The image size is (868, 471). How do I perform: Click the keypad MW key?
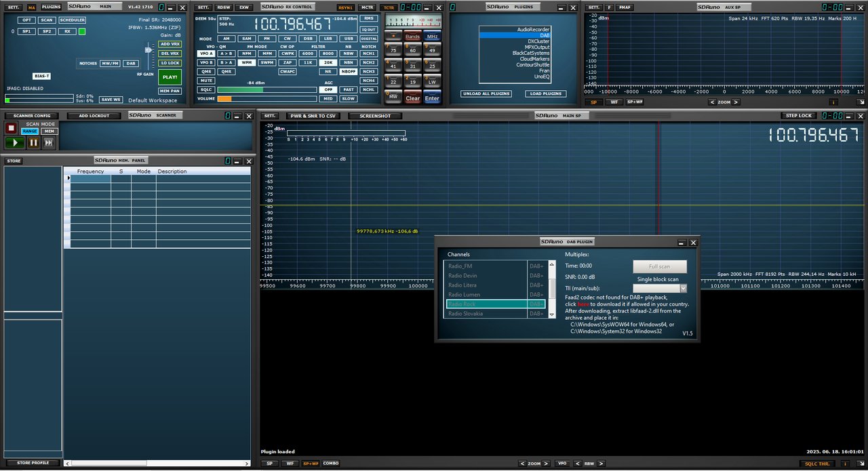pyautogui.click(x=393, y=96)
